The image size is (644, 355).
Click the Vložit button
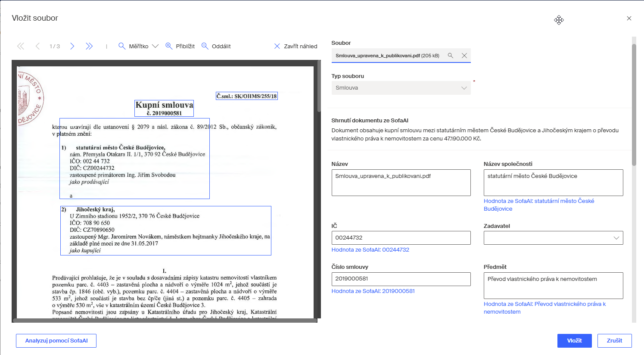click(574, 340)
